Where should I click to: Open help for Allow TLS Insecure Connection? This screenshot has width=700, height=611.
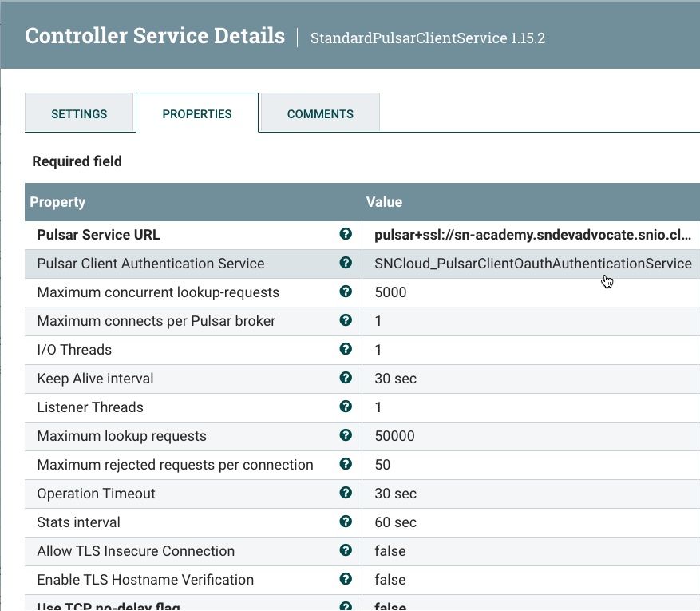pyautogui.click(x=346, y=550)
